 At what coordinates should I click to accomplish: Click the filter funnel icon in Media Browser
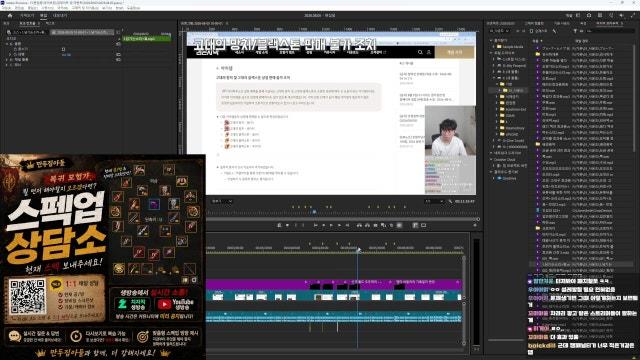click(x=575, y=31)
